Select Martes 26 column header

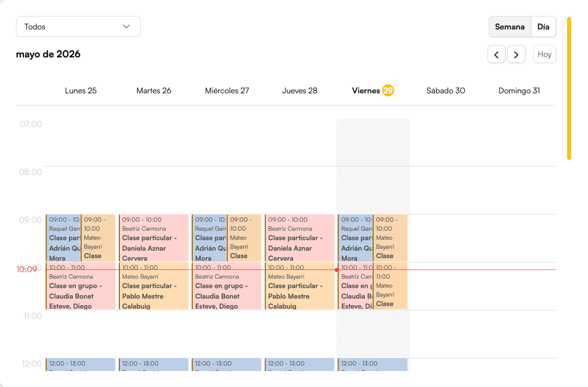(154, 91)
